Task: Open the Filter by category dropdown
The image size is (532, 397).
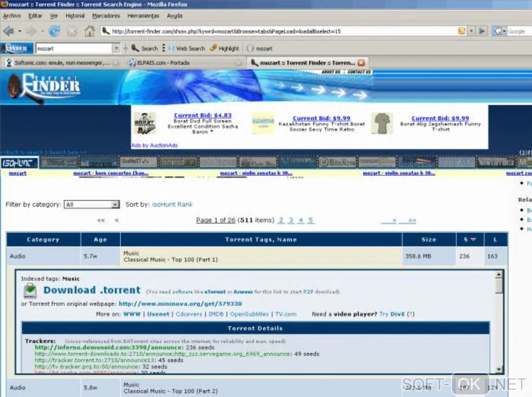Action: click(x=92, y=204)
